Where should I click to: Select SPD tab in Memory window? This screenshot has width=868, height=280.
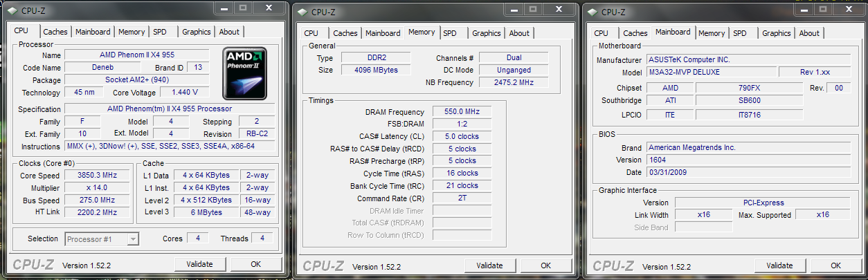[x=450, y=33]
